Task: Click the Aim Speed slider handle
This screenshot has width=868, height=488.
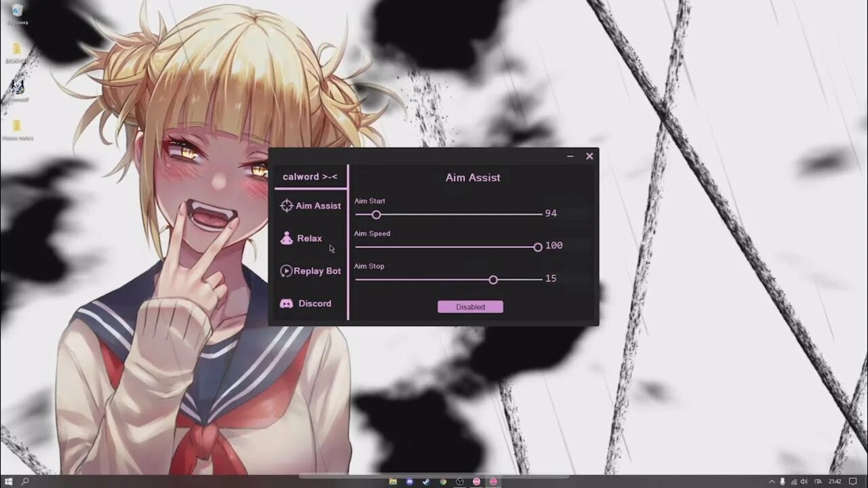Action: pos(538,247)
